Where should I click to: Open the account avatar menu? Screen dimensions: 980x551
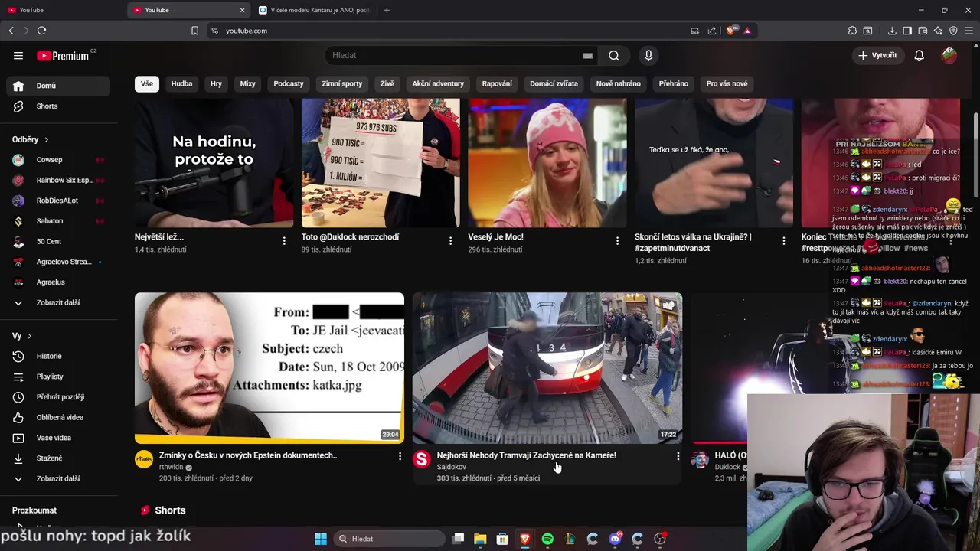click(x=949, y=55)
